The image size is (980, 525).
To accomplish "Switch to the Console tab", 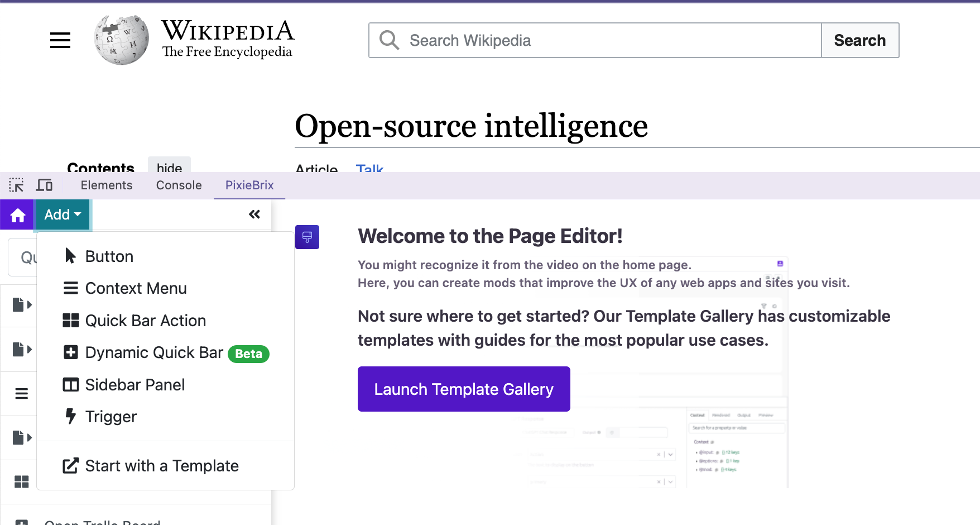I will tap(179, 185).
